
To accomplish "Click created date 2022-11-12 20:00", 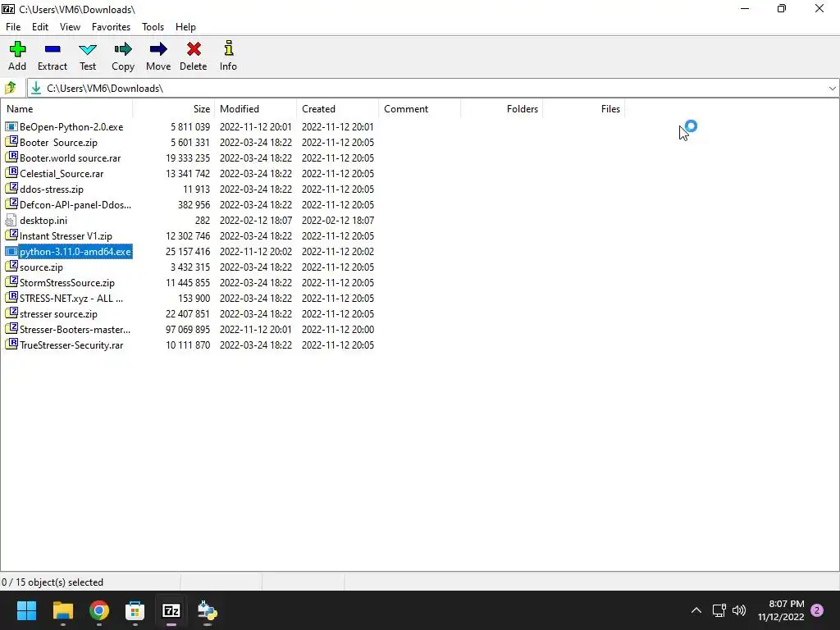I will click(x=337, y=330).
